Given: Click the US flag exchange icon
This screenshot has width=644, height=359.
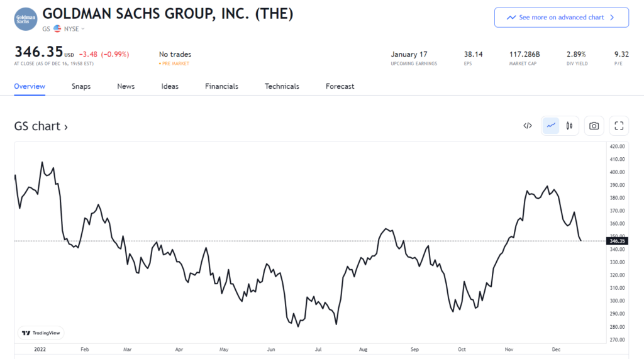Looking at the screenshot, I should [57, 29].
